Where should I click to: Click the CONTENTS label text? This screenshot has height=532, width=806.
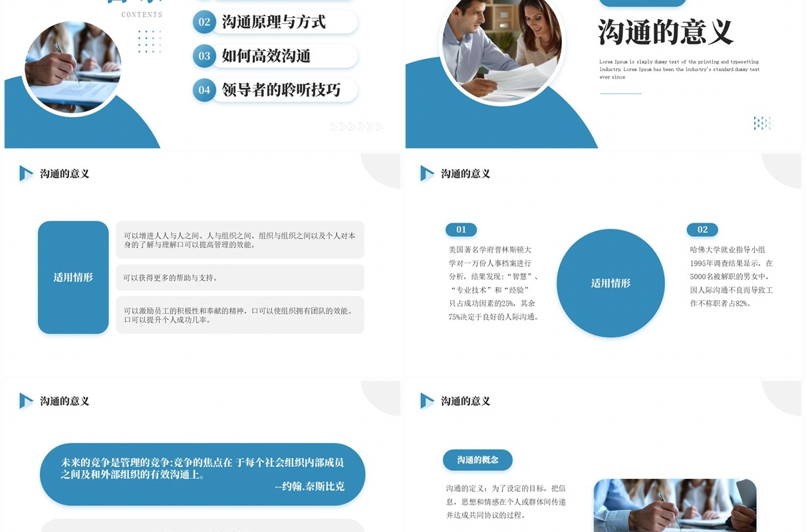click(x=142, y=15)
